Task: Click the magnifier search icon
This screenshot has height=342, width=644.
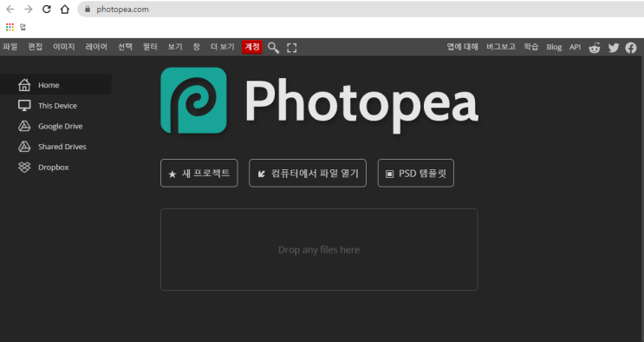Action: (x=273, y=48)
